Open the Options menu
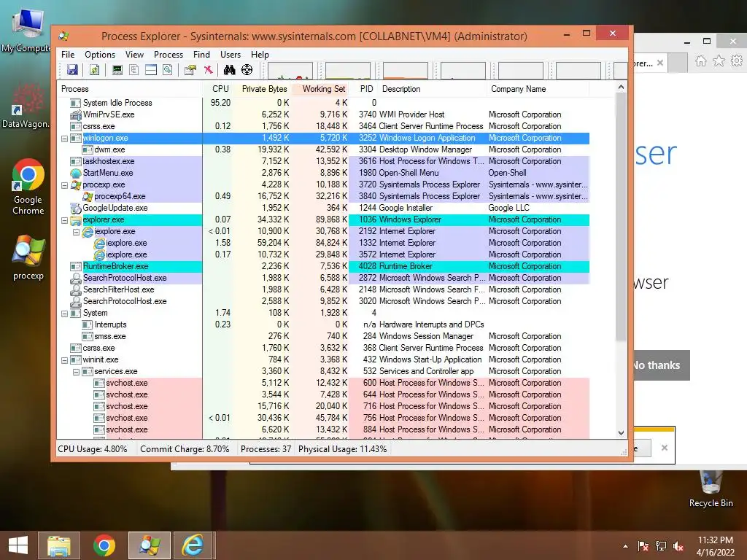This screenshot has height=560, width=747. tap(100, 55)
